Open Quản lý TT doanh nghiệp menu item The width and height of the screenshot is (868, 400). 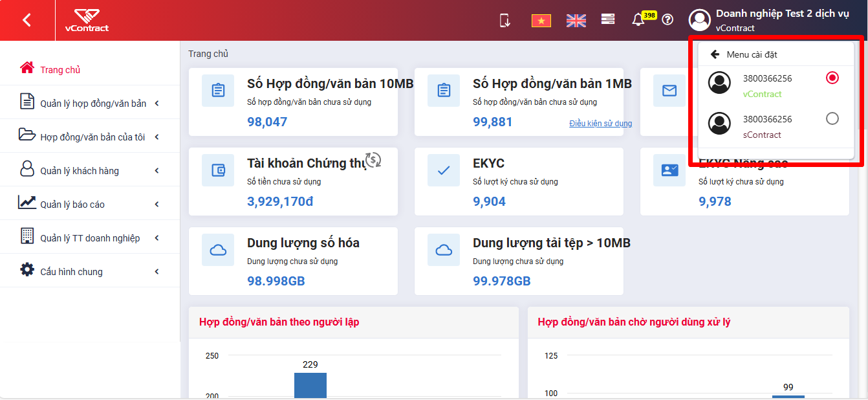[90, 238]
